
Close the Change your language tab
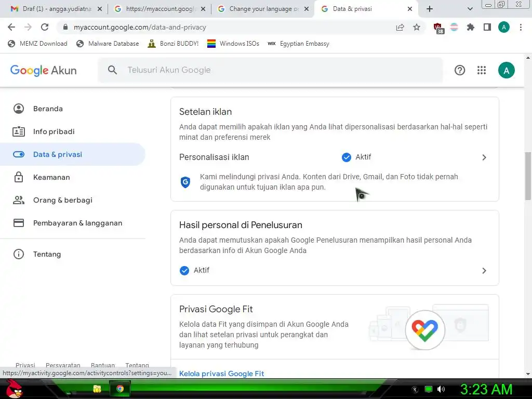pos(307,9)
